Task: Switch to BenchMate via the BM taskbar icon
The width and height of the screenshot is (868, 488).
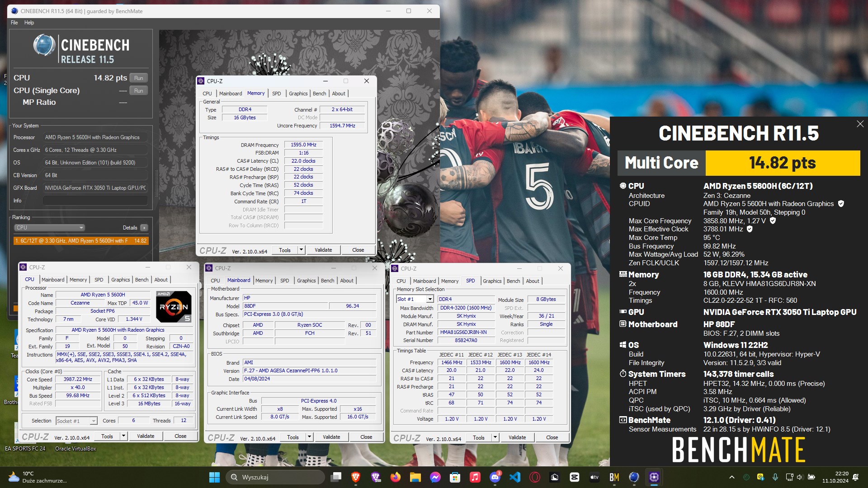Action: pos(614,477)
